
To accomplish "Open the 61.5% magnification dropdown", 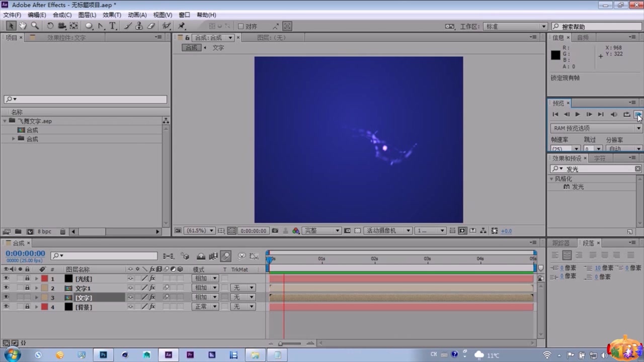I will 200,231.
